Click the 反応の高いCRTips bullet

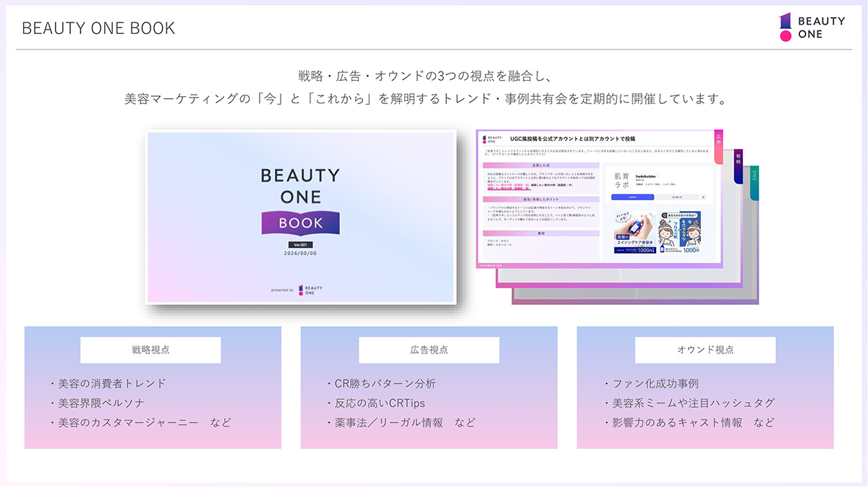[x=375, y=403]
